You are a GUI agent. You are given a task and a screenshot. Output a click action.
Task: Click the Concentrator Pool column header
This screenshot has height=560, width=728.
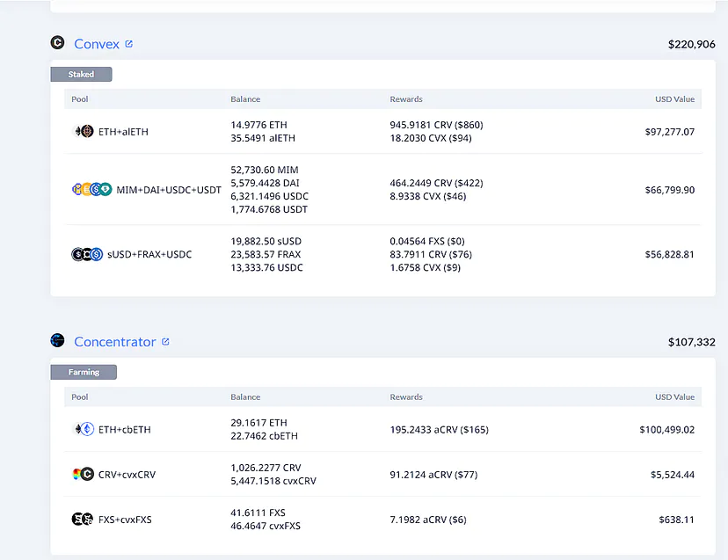(80, 397)
